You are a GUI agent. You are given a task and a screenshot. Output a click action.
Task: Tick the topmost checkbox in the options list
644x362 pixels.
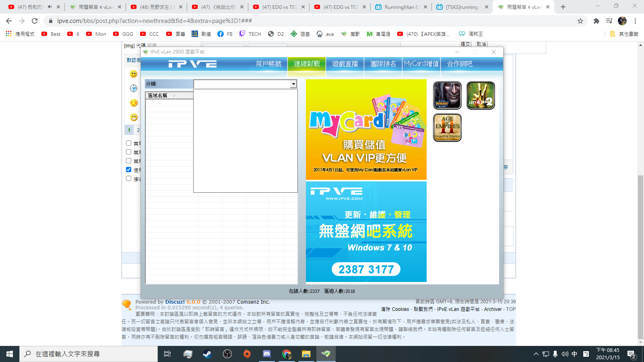(x=129, y=143)
